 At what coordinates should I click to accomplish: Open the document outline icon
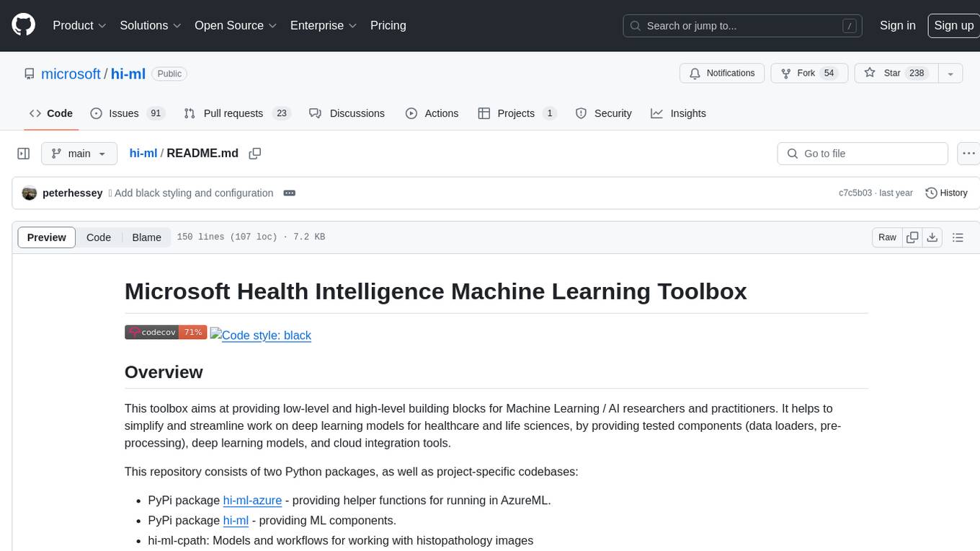(x=958, y=237)
